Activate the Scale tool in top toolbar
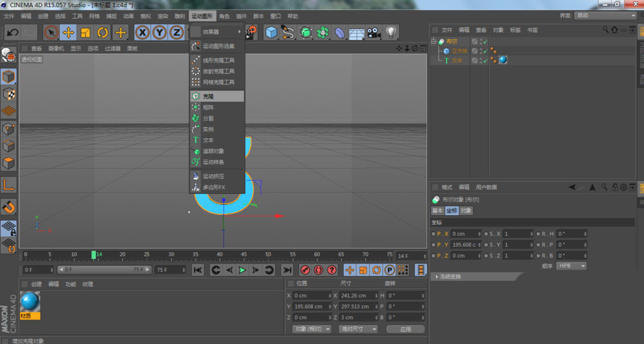Viewport: 644px width, 344px height. (86, 32)
